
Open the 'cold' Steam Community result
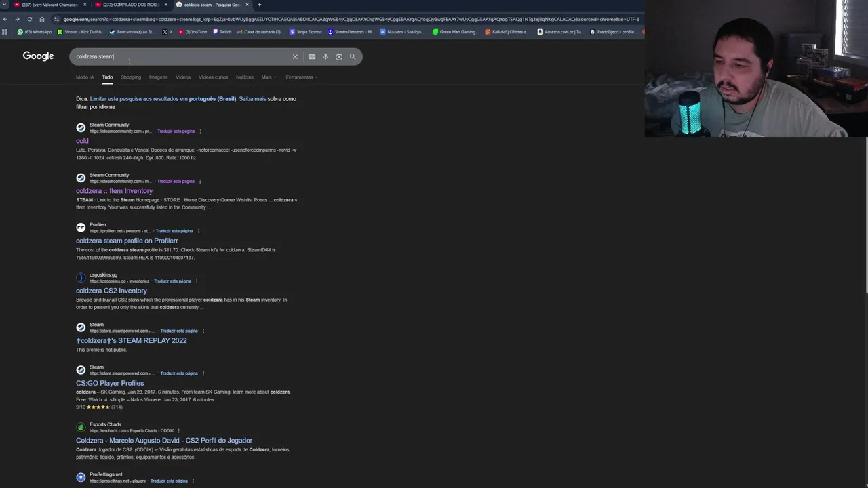82,141
